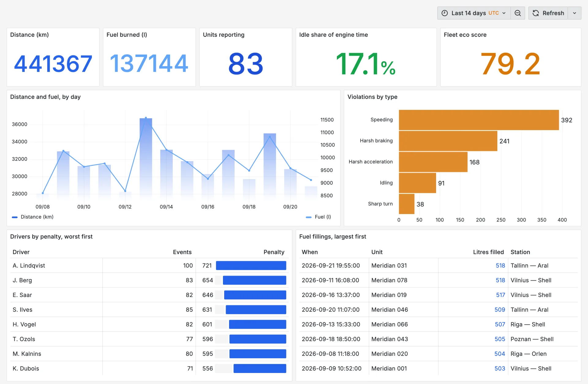The image size is (588, 384).
Task: Click the T. Ozols driver cell
Action: click(56, 339)
